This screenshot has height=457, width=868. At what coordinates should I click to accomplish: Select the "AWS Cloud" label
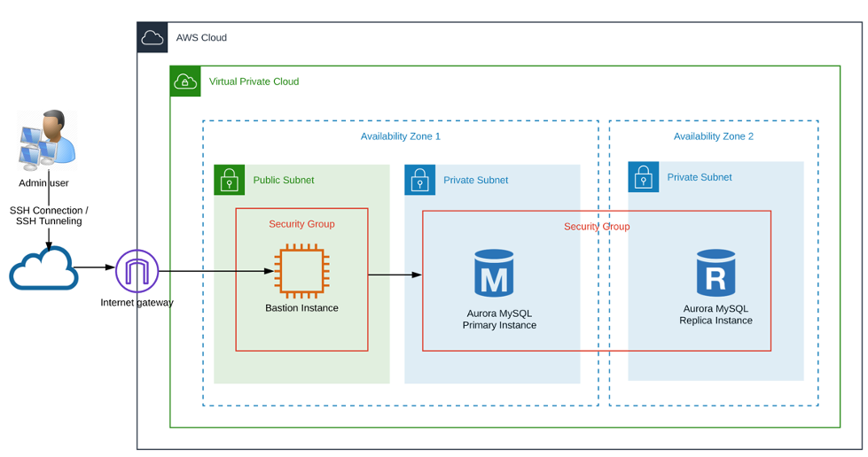coord(201,37)
